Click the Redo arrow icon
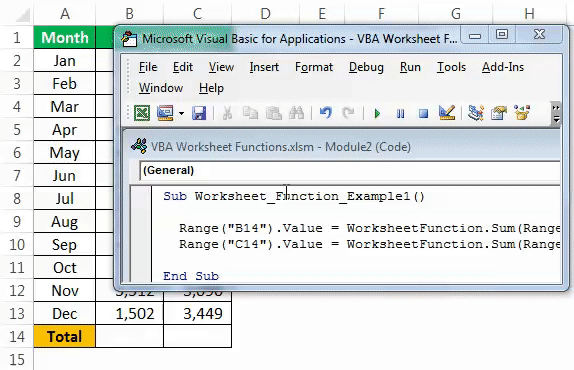Viewport: 574px width, 370px height. click(x=348, y=113)
